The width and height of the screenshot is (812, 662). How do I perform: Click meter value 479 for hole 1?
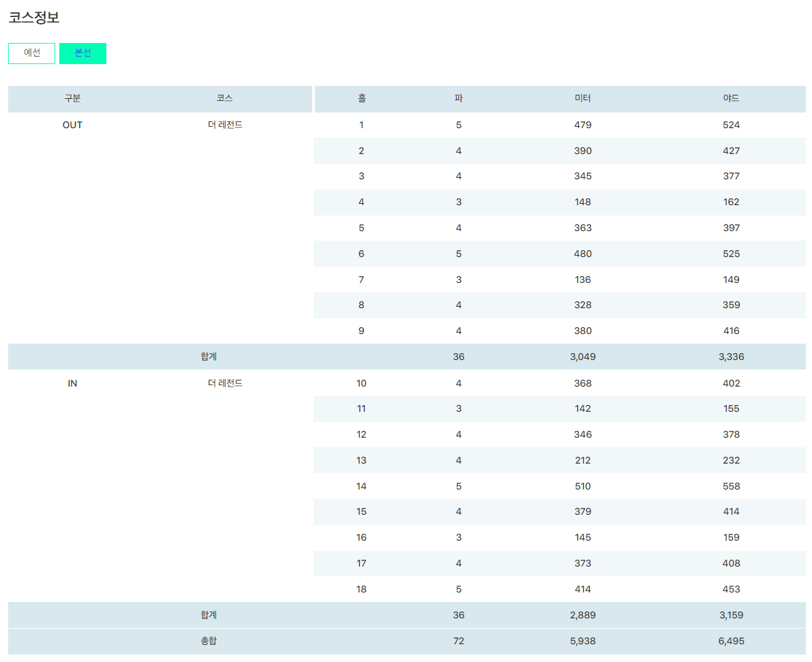pos(583,125)
